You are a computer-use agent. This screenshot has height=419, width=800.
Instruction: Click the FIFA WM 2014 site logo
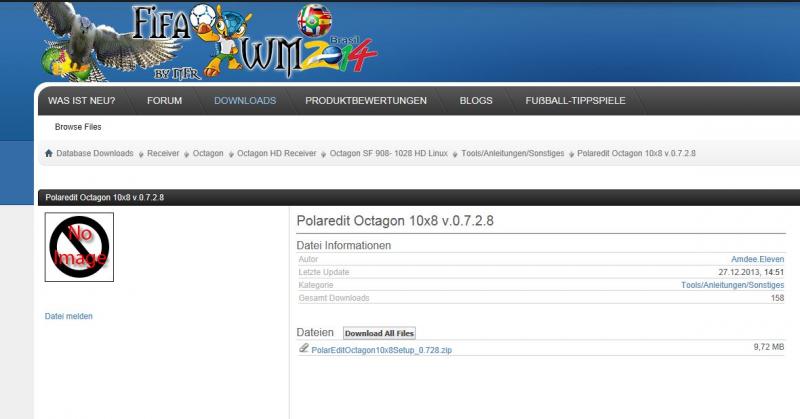click(205, 40)
